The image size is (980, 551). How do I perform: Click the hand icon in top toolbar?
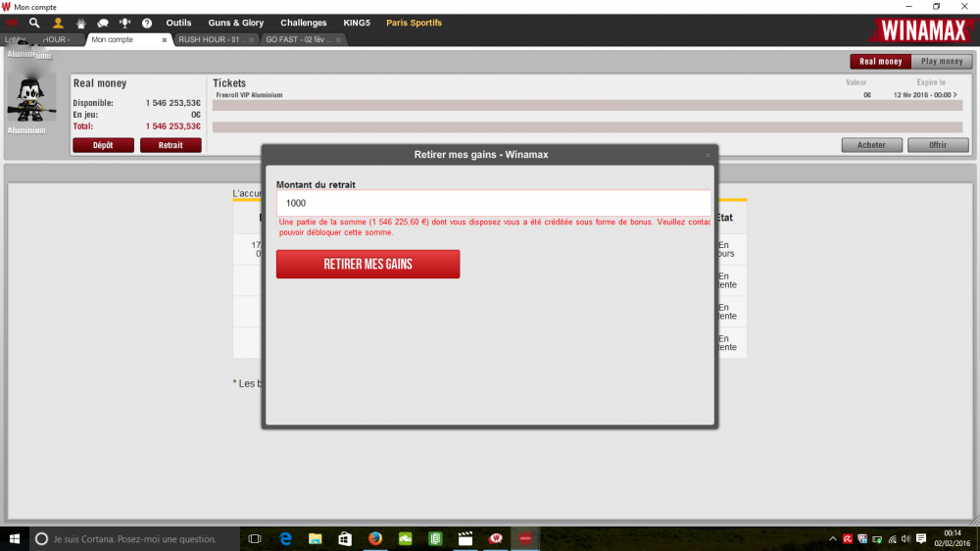pos(80,24)
